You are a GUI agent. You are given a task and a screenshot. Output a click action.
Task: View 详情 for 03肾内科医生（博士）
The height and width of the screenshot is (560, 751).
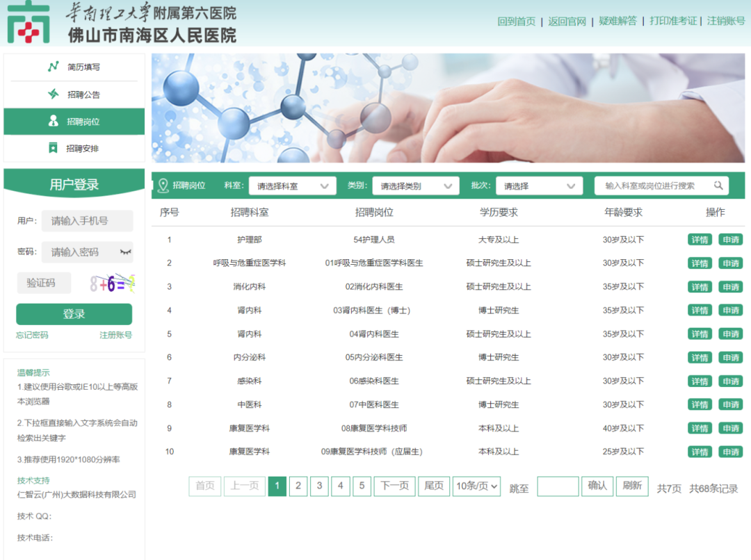click(700, 311)
